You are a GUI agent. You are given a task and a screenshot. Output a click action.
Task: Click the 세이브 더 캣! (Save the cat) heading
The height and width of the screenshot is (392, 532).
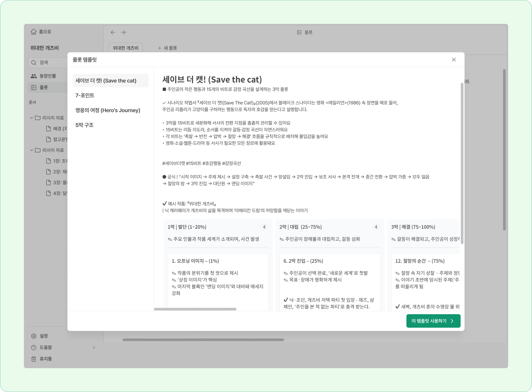click(212, 79)
